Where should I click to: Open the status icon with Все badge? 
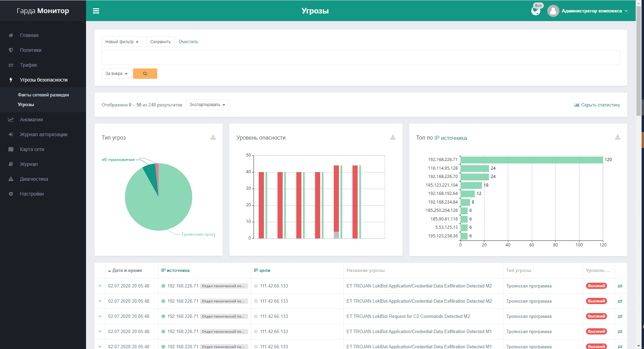point(536,11)
